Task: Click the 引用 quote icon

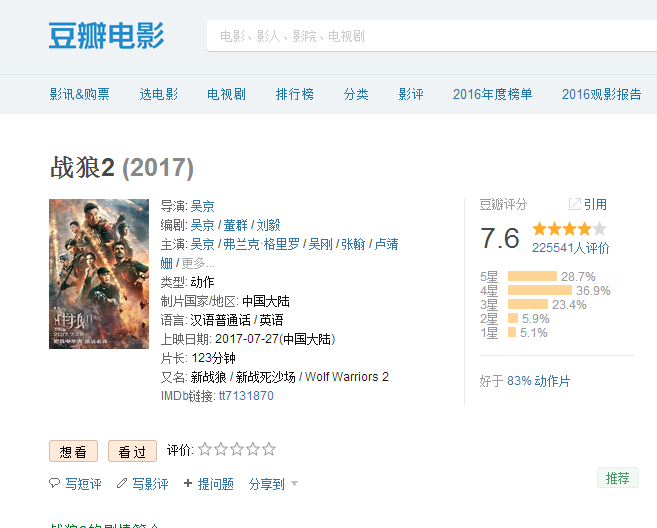Action: [x=574, y=204]
